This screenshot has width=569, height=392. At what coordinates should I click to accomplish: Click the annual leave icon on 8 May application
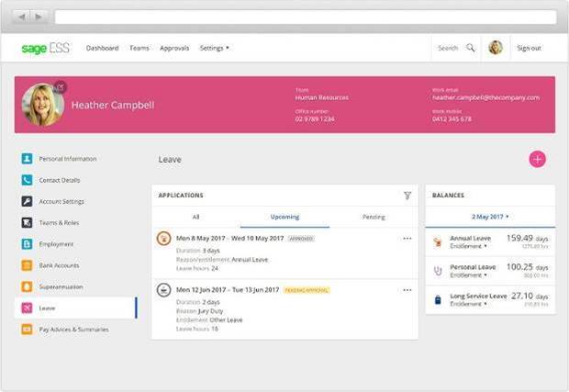[x=163, y=239]
